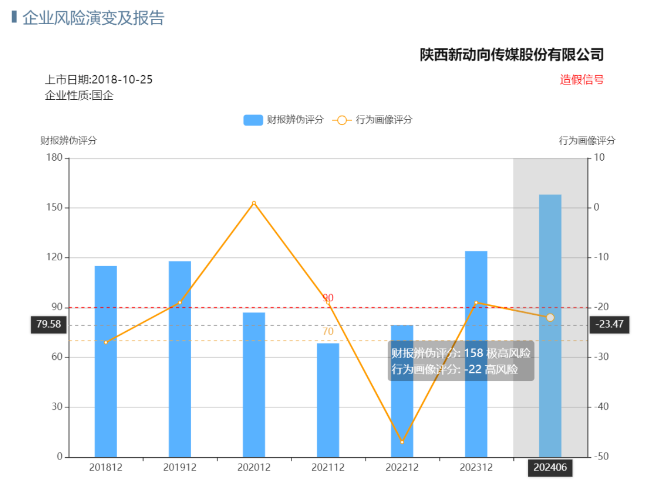Click the 201912 x-axis label
This screenshot has width=650, height=502.
click(x=180, y=468)
